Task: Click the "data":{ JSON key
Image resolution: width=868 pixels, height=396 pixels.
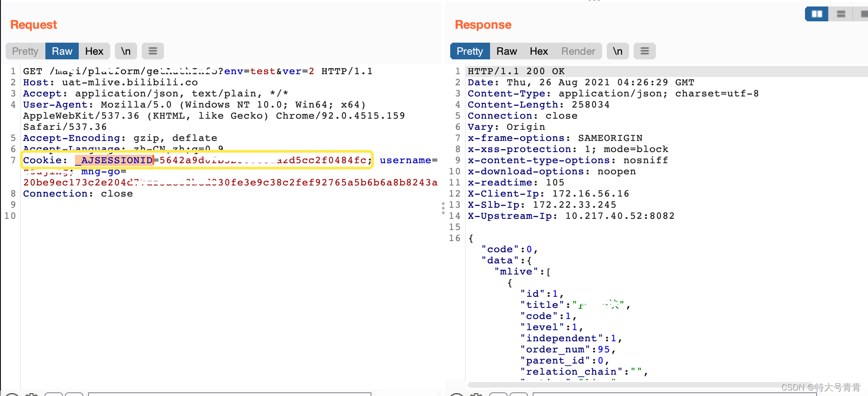Action: point(507,261)
